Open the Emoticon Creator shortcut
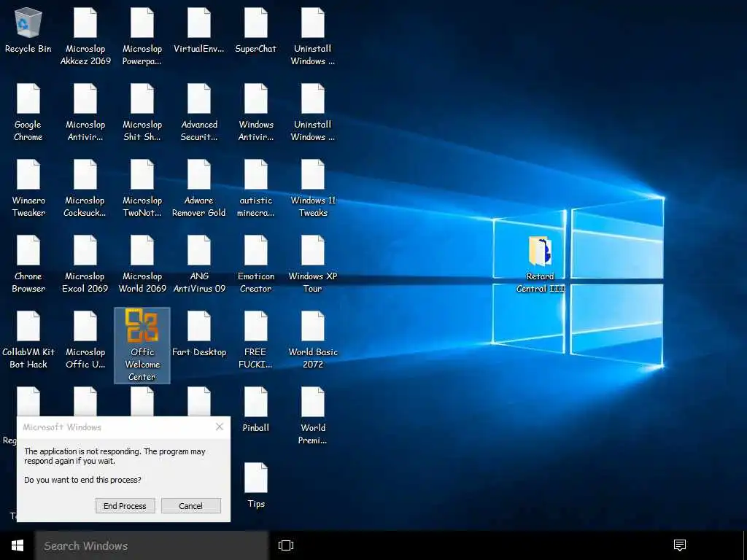 pyautogui.click(x=256, y=264)
